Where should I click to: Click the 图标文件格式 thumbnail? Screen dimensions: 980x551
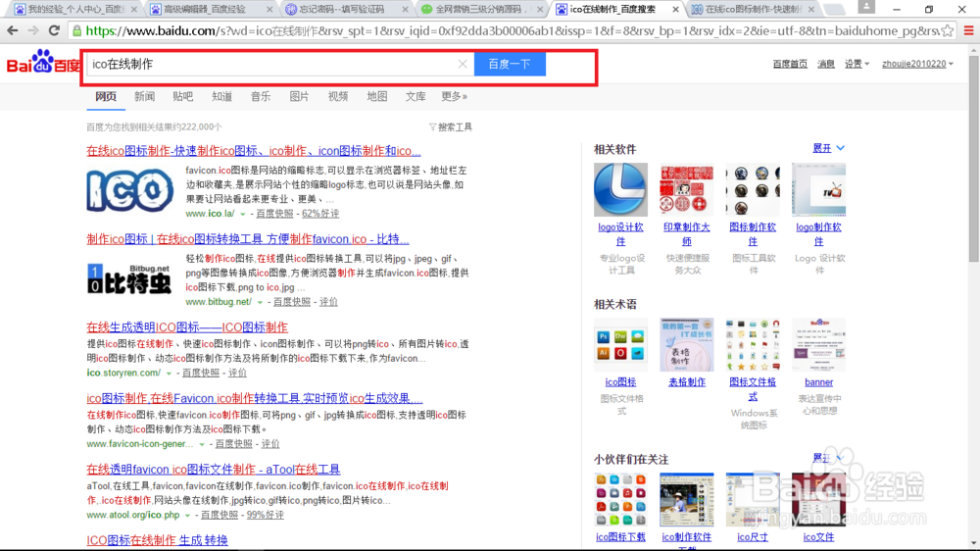753,344
